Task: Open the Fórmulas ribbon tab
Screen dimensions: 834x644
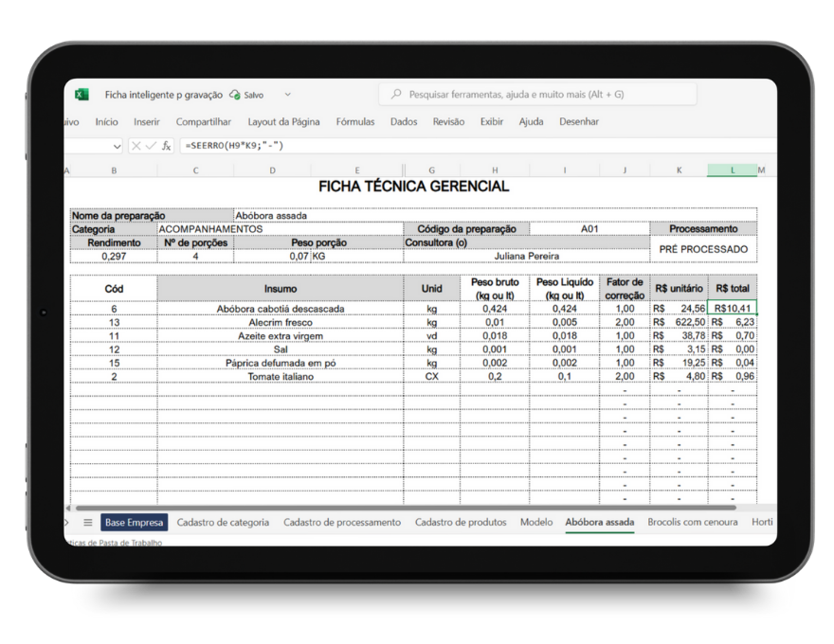Action: pyautogui.click(x=355, y=121)
